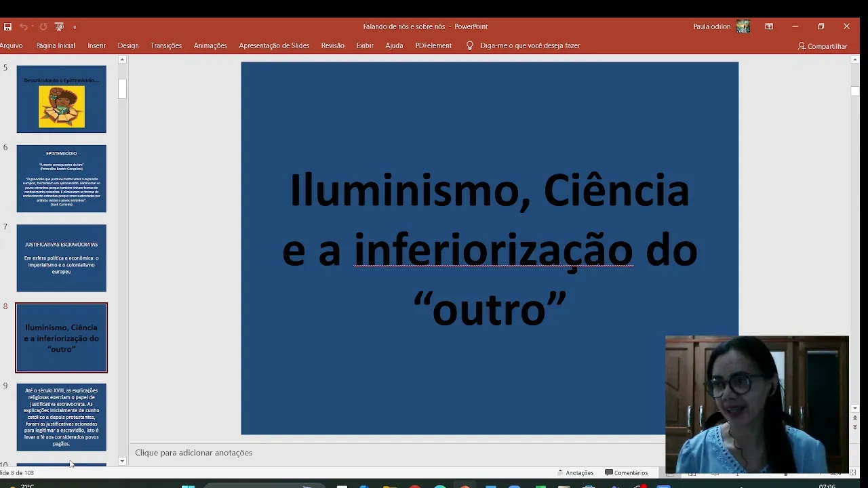Open the Inserir ribbon tab
The height and width of the screenshot is (488, 868).
96,45
